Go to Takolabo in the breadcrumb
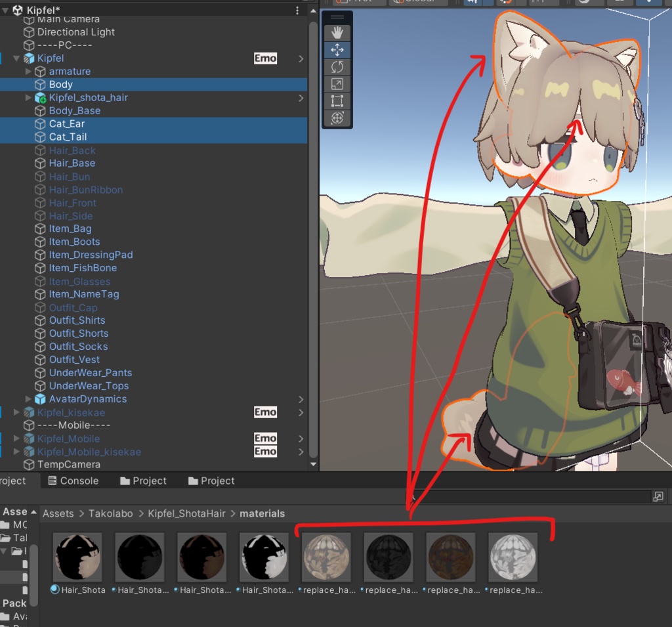Screen dimensions: 672x627 pos(110,513)
